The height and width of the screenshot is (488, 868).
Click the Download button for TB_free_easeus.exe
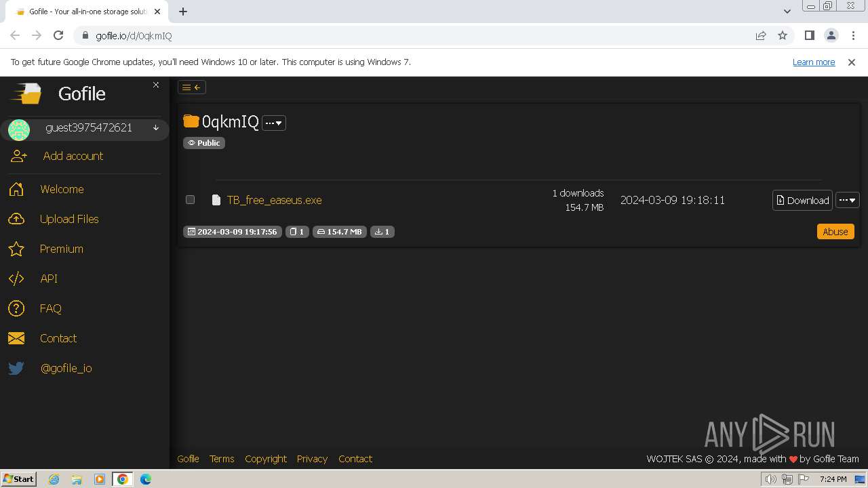pos(802,200)
